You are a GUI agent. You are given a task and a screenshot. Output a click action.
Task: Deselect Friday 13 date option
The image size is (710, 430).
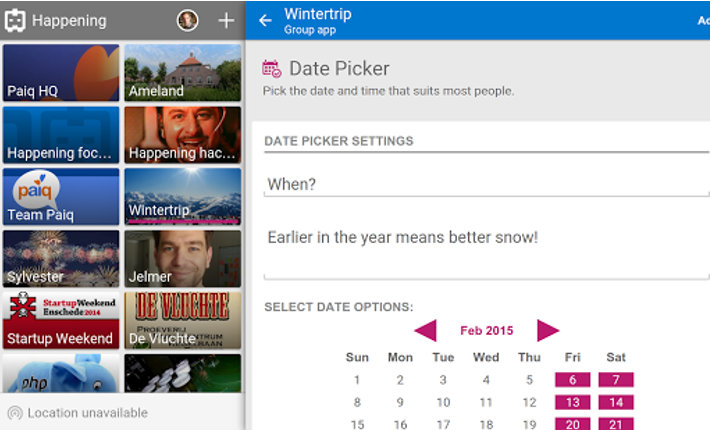tap(573, 403)
